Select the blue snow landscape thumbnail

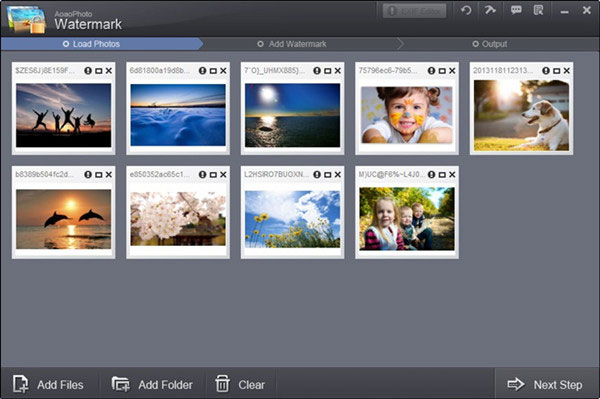pos(178,115)
